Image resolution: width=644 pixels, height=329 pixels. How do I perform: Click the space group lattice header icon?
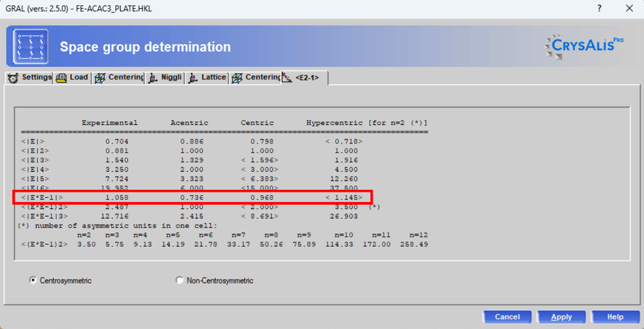[x=30, y=47]
